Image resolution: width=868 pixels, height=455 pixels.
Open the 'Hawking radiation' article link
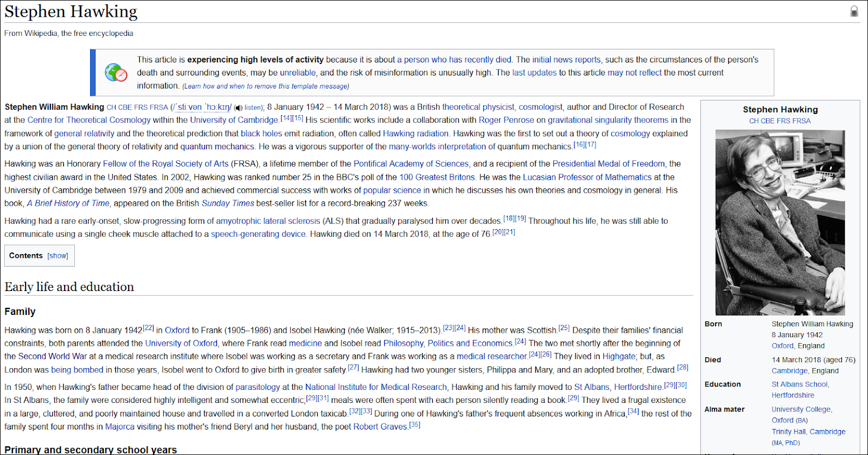click(416, 134)
